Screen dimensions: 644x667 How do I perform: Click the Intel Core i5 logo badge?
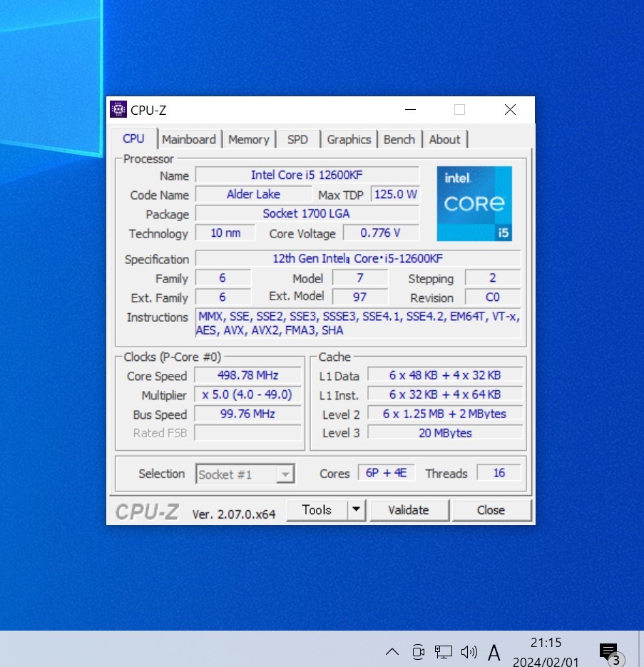click(474, 204)
